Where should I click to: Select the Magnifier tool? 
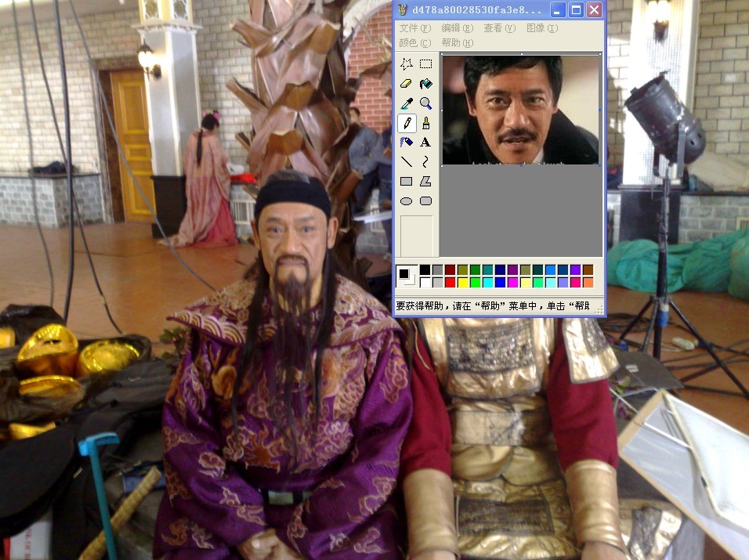tap(425, 103)
